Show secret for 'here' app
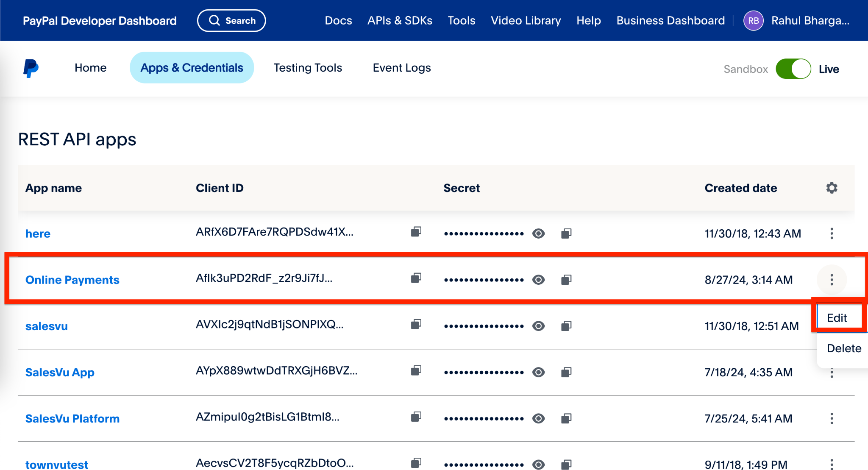 pyautogui.click(x=538, y=234)
